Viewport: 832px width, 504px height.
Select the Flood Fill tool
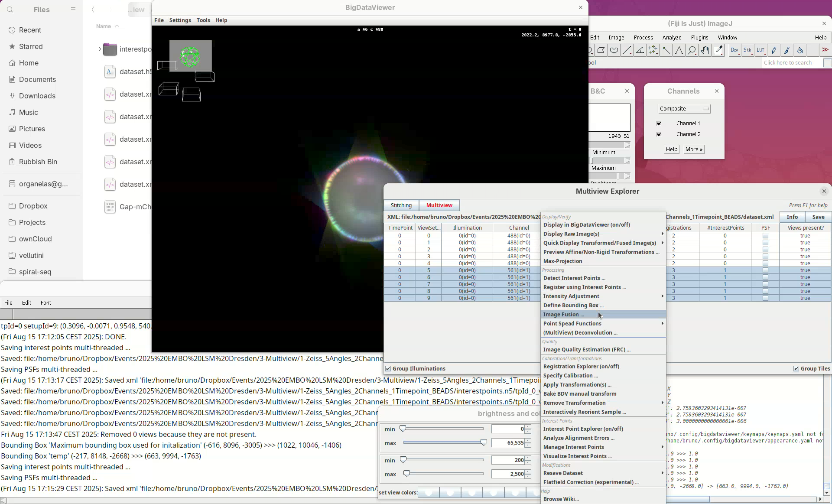coord(800,50)
